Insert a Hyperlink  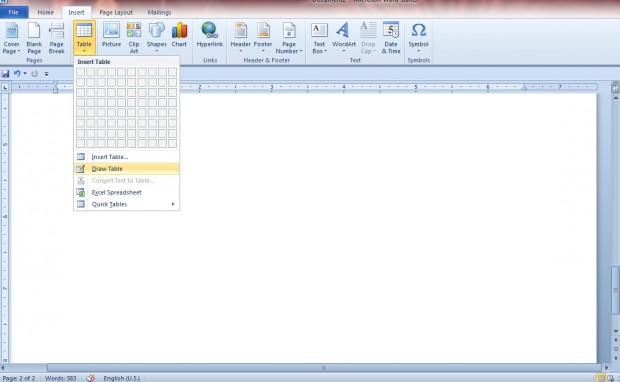coord(210,36)
